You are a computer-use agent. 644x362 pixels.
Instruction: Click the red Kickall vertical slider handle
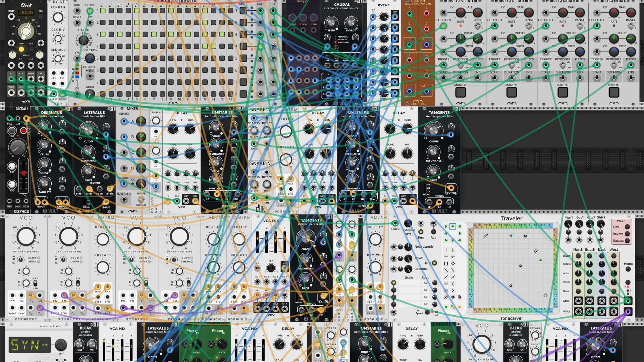click(x=23, y=173)
